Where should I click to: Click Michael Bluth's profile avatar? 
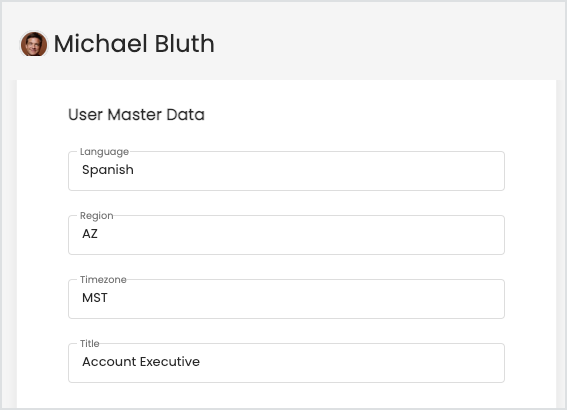tap(34, 44)
